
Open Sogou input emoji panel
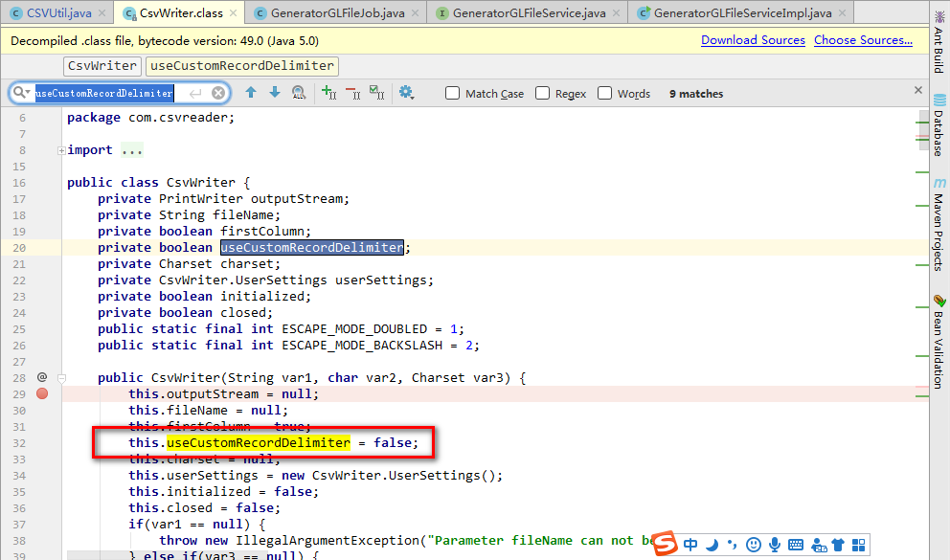click(x=754, y=544)
